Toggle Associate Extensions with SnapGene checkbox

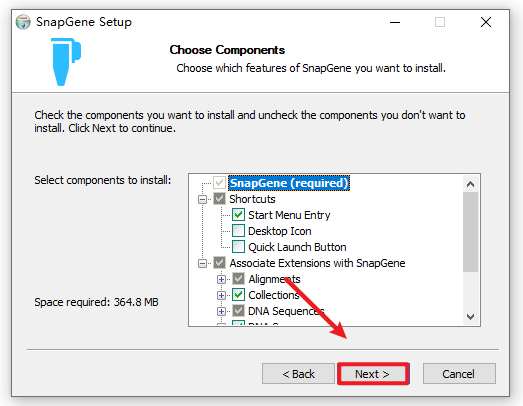tap(219, 263)
